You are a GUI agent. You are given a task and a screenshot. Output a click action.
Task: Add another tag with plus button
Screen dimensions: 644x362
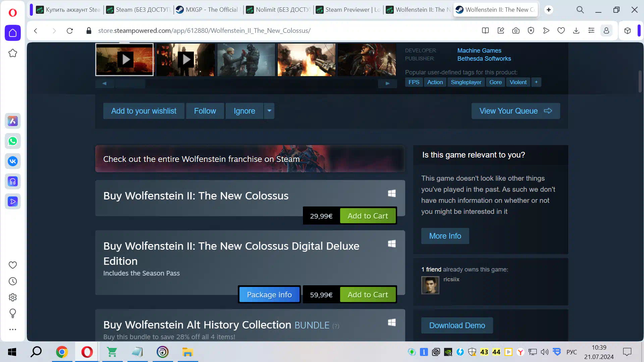point(536,82)
